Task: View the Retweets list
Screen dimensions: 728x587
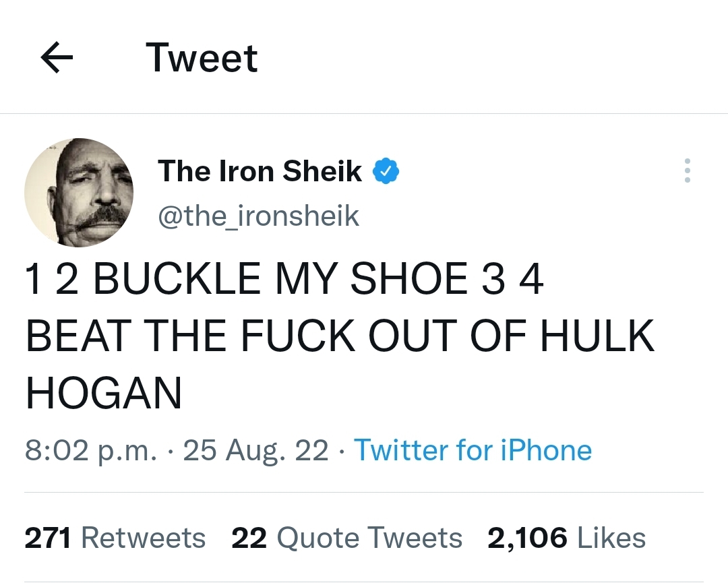Action: point(115,538)
